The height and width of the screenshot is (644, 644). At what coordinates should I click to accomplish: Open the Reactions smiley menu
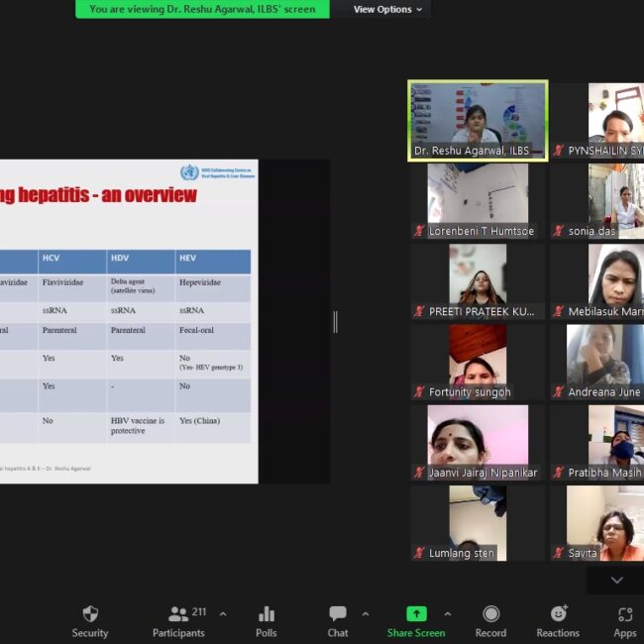point(558,621)
